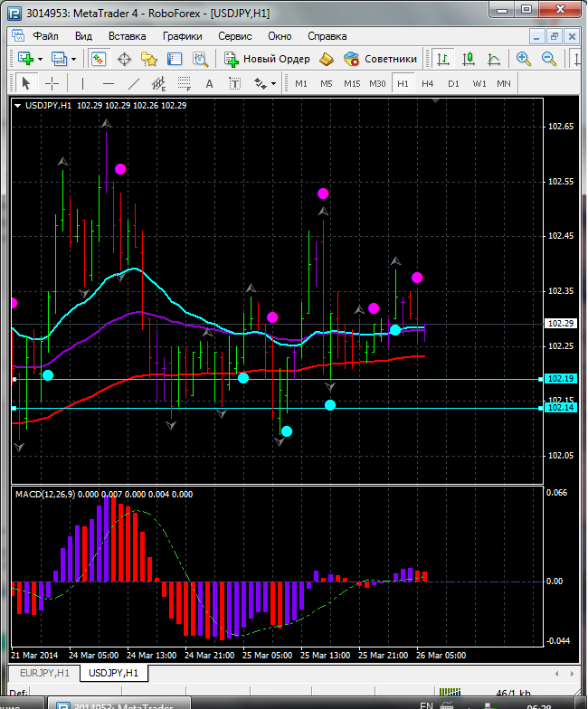588x709 pixels.
Task: Toggle the H4 timeframe button
Action: (x=427, y=83)
